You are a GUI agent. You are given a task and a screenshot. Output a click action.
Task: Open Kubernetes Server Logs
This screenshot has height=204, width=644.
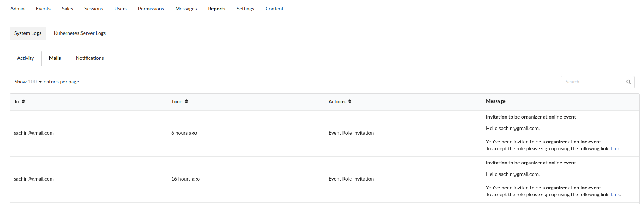pyautogui.click(x=80, y=33)
